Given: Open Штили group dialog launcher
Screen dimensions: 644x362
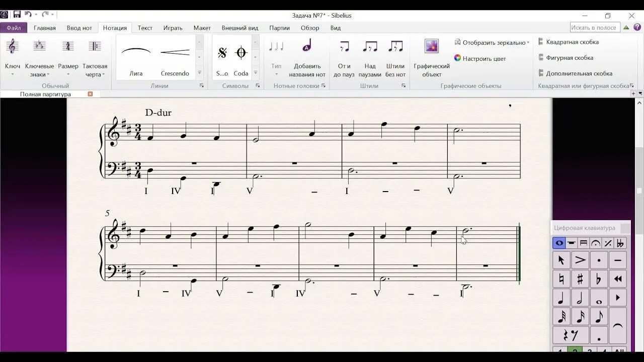Looking at the screenshot, I should (404, 86).
